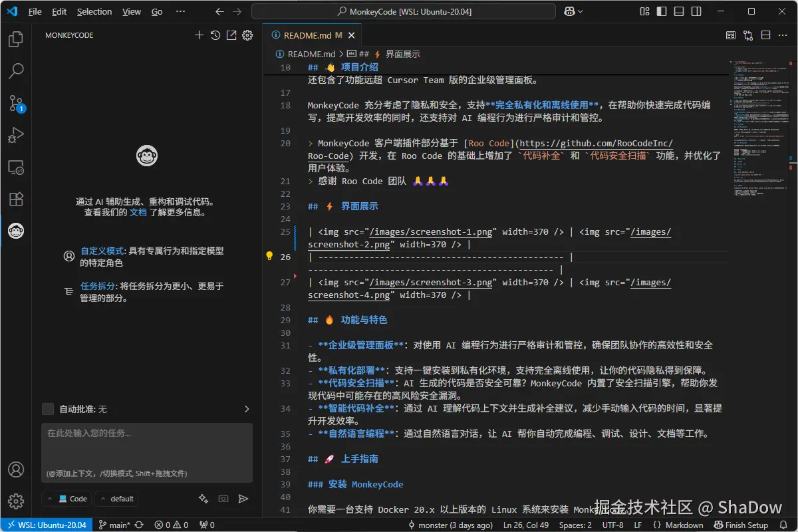Toggle the WSL remote indicator in status bar
The width and height of the screenshot is (798, 532).
tap(45, 525)
